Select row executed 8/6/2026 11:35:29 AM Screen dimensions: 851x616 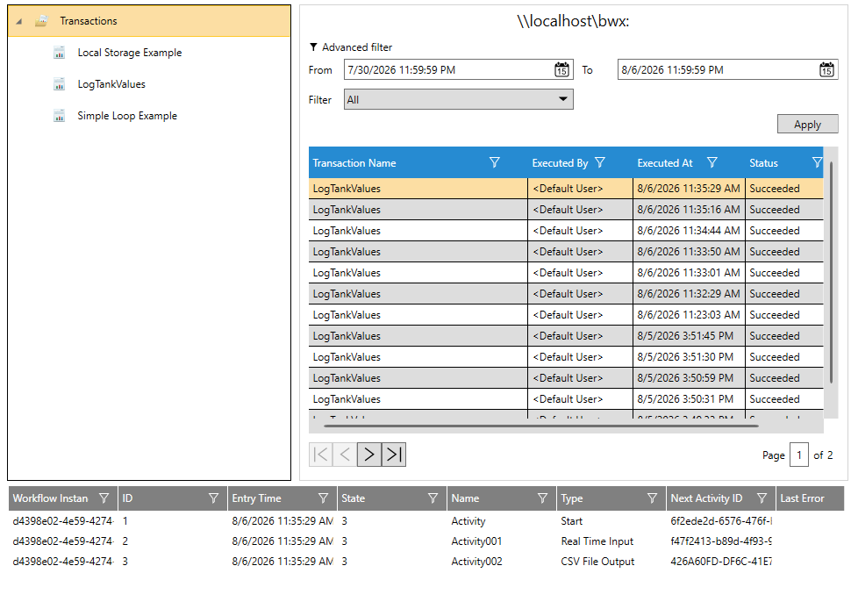pos(566,189)
